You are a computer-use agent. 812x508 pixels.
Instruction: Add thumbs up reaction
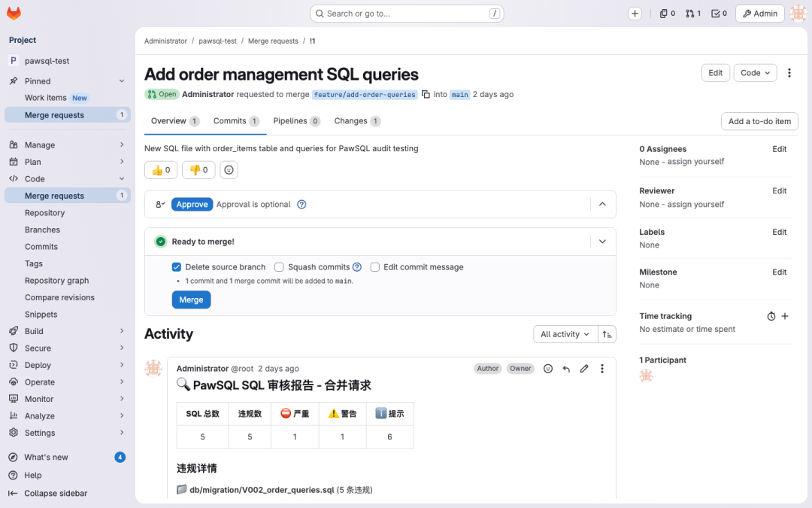161,170
